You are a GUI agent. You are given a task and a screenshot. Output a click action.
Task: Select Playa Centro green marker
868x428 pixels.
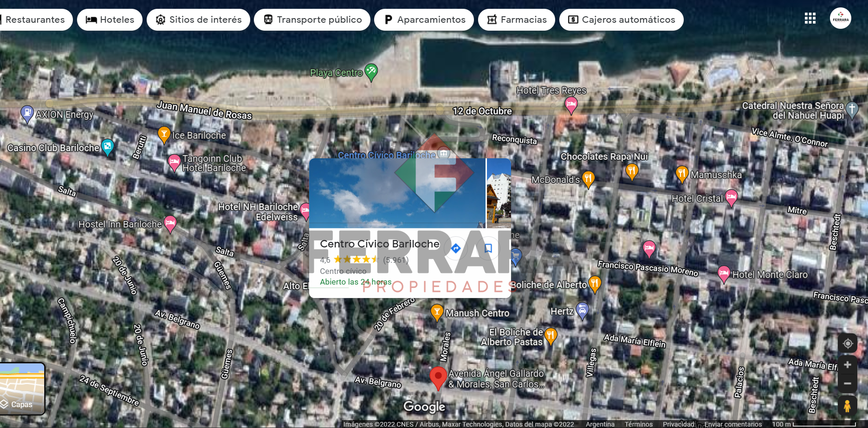click(x=371, y=72)
